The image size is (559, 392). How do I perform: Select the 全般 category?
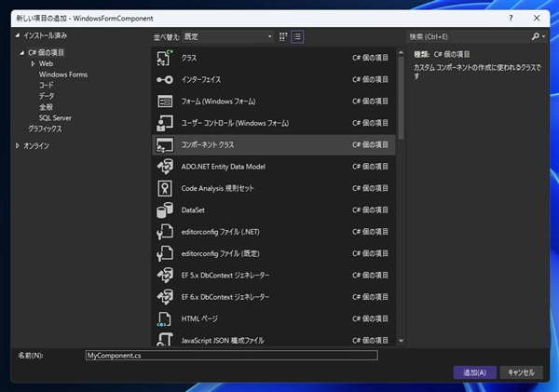coord(46,107)
